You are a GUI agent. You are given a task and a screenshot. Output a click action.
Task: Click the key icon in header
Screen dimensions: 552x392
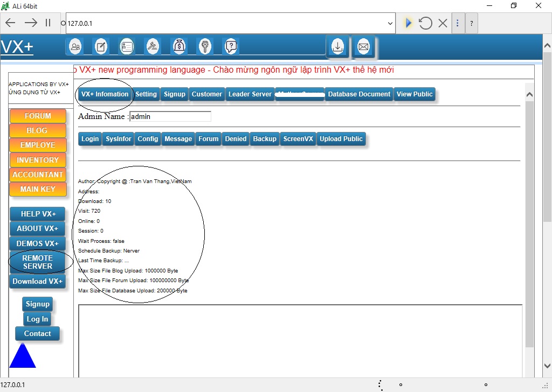point(205,47)
